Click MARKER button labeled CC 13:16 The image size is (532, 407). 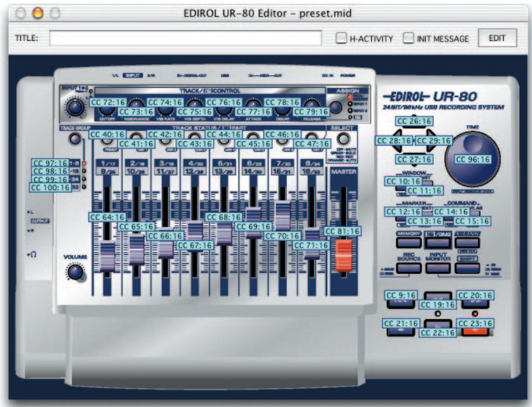[424, 221]
